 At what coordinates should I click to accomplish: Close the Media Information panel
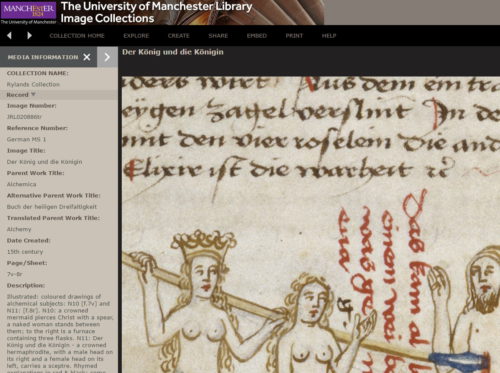[x=87, y=57]
